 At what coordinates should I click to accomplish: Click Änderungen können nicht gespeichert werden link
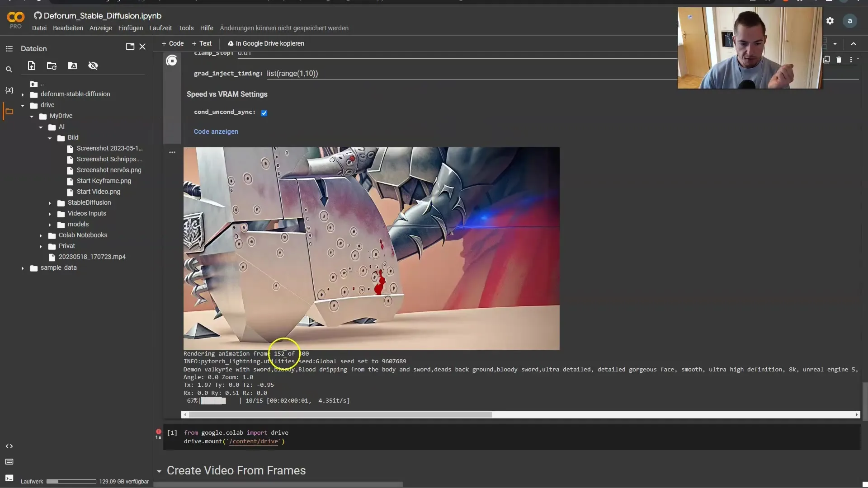pyautogui.click(x=284, y=28)
